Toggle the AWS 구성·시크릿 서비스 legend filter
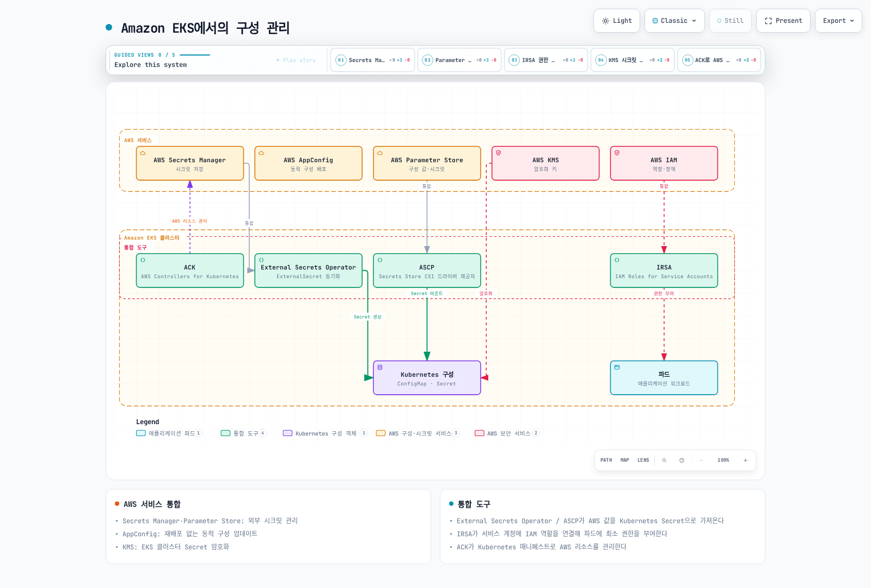This screenshot has width=871, height=588. point(418,433)
